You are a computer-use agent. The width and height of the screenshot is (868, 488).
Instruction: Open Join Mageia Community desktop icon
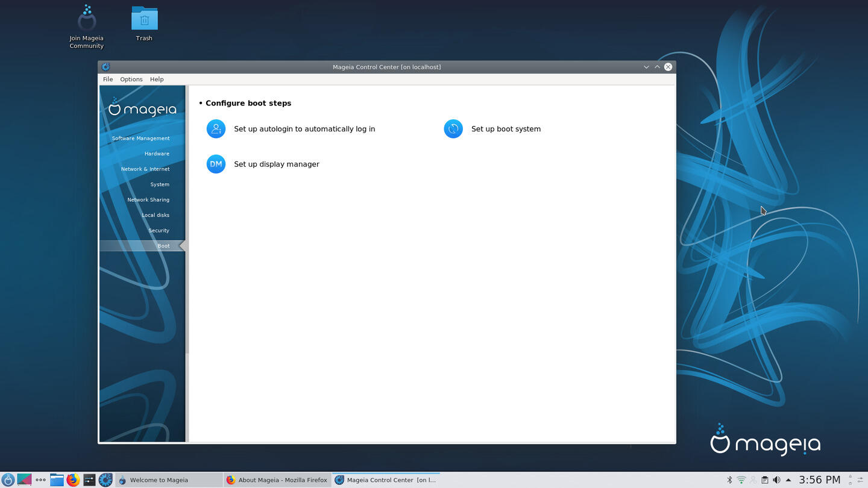87,28
